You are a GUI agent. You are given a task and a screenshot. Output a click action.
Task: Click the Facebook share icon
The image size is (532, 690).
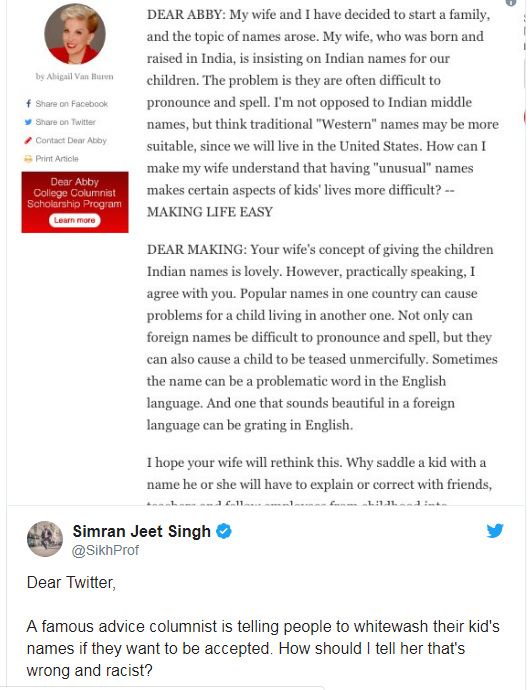(29, 104)
